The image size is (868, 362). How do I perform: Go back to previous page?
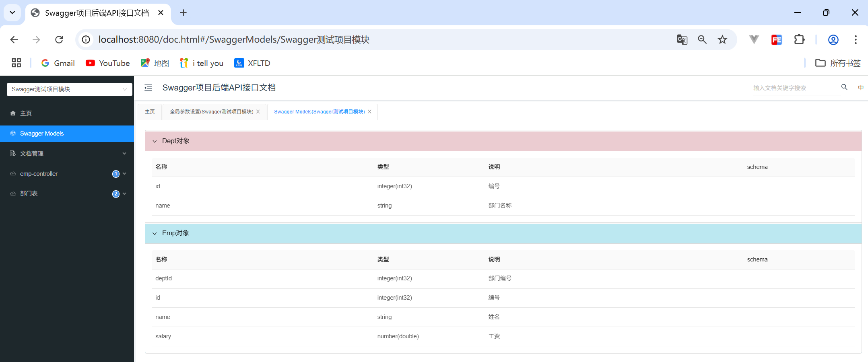(x=14, y=39)
